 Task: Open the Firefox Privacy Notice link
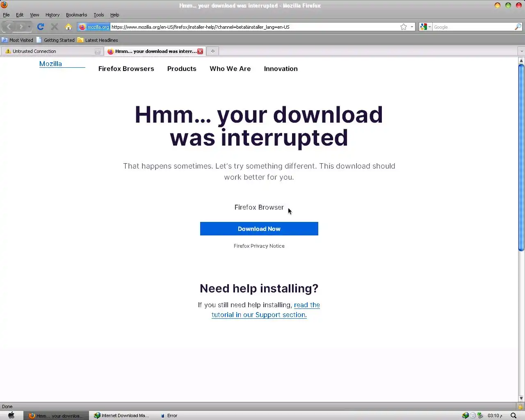(x=259, y=246)
